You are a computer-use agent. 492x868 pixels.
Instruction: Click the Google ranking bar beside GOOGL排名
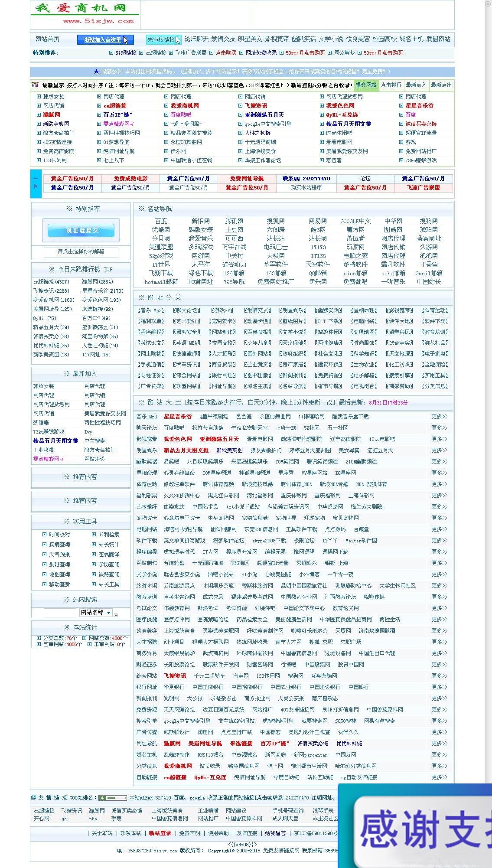(x=113, y=798)
